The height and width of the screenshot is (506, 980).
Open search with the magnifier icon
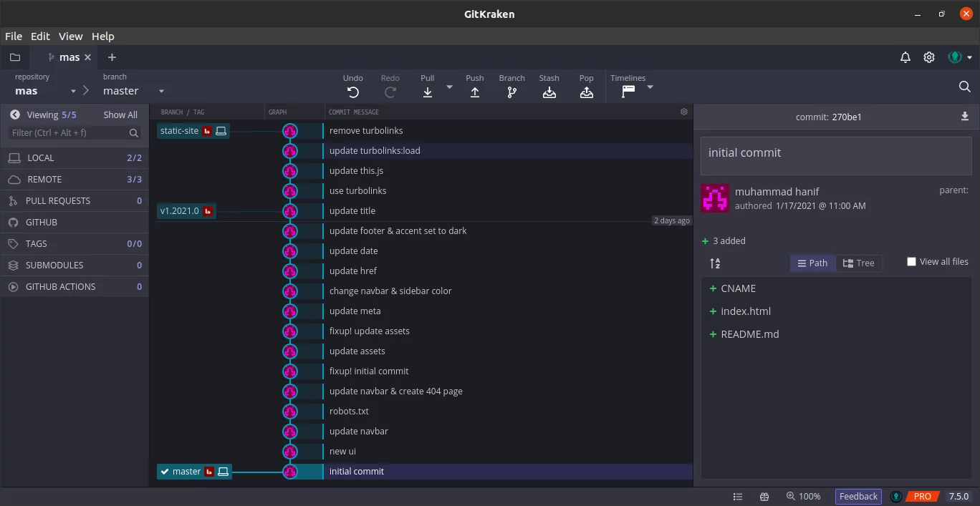pyautogui.click(x=964, y=87)
